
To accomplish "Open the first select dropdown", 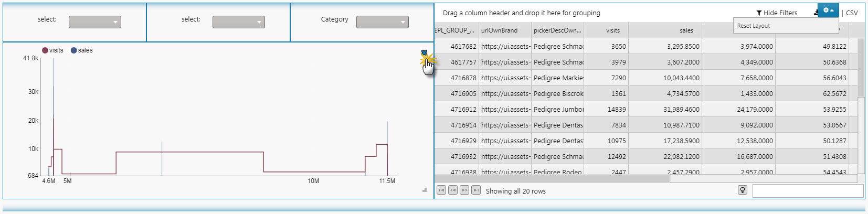I will tap(95, 22).
